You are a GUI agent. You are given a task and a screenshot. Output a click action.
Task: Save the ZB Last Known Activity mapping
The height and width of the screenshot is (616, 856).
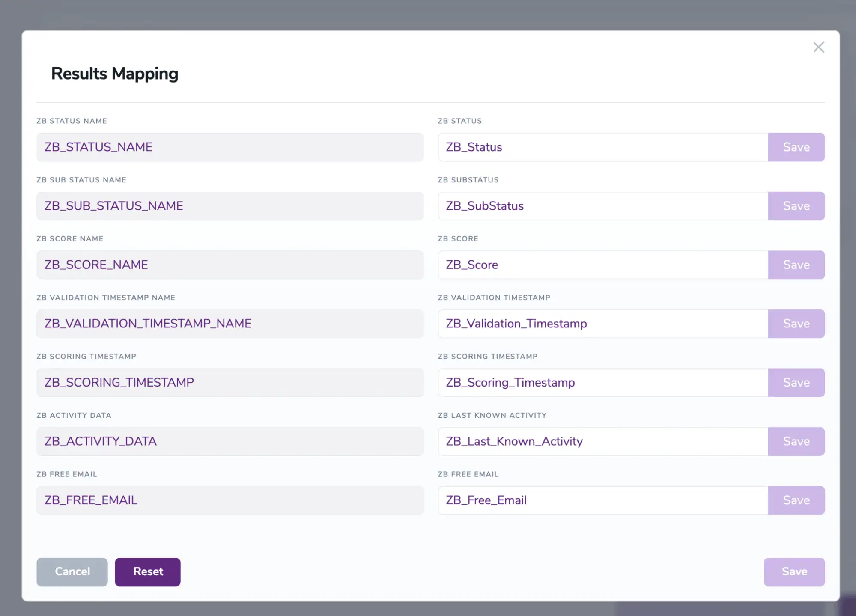coord(796,441)
